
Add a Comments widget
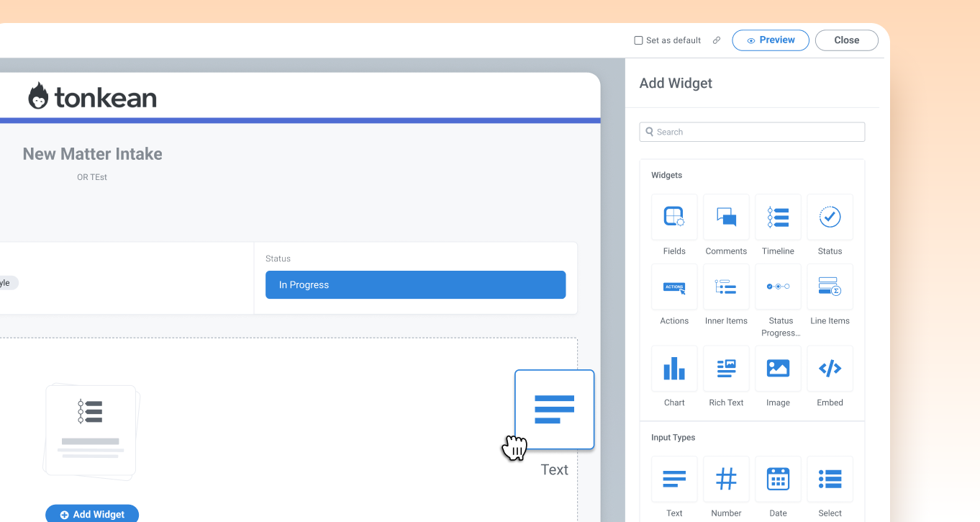[725, 217]
